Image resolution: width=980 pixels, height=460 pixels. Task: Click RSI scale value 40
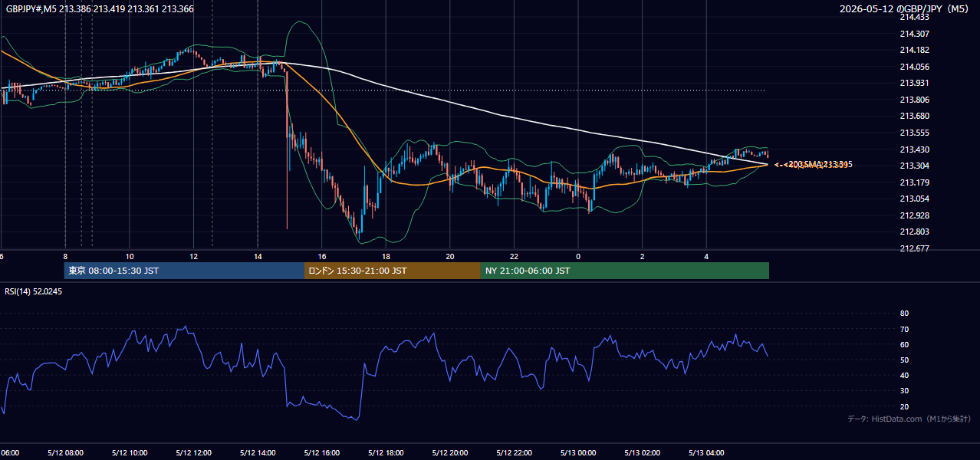904,375
